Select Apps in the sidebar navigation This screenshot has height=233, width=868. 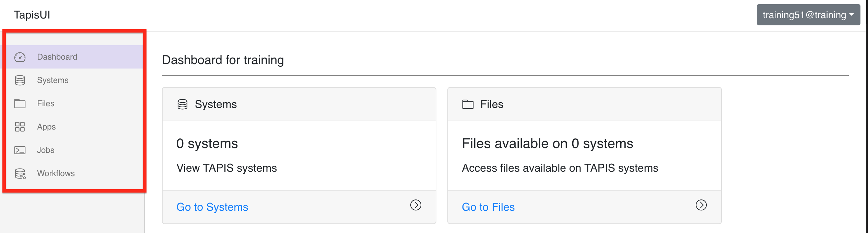(73, 127)
